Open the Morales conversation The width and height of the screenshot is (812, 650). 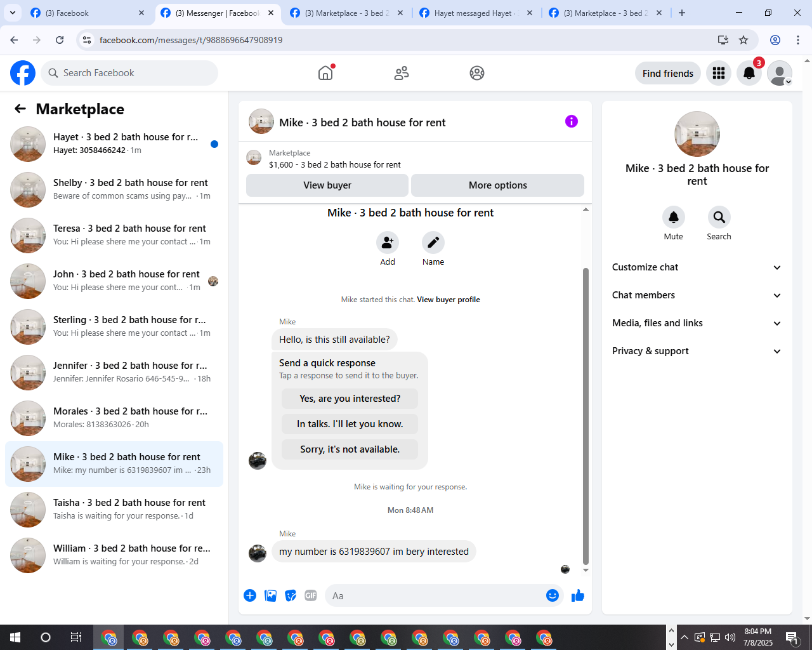[114, 418]
